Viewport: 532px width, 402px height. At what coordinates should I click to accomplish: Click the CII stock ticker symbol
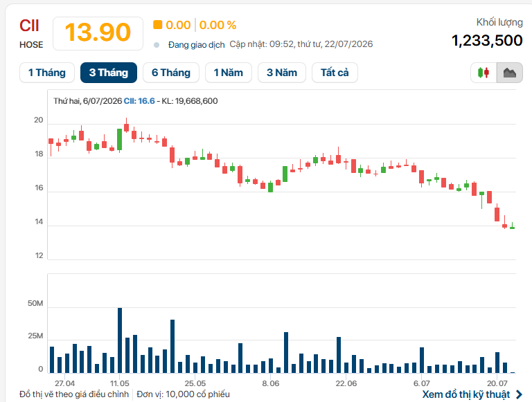[29, 26]
